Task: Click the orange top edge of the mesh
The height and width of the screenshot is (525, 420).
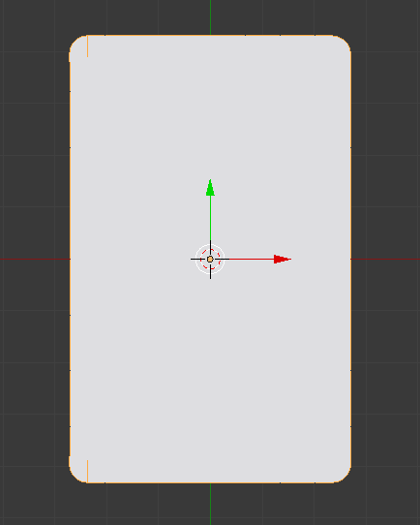Action: [210, 35]
